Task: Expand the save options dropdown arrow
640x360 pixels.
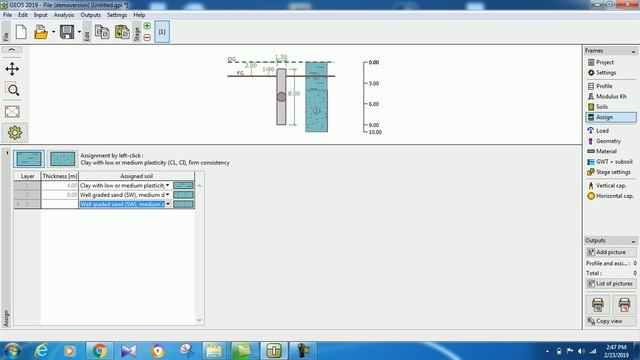Action: coord(79,32)
